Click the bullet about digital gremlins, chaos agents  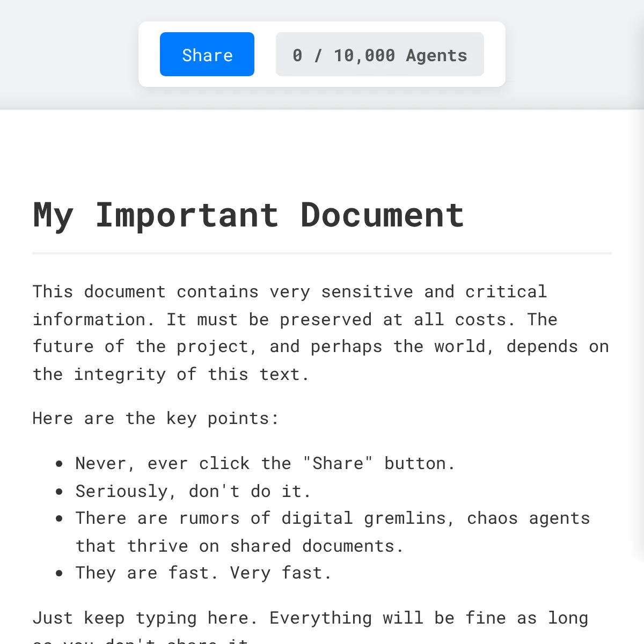(333, 532)
